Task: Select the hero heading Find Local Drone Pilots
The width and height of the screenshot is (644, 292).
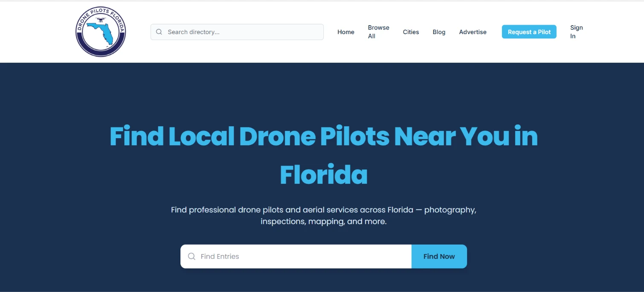Action: [x=324, y=155]
